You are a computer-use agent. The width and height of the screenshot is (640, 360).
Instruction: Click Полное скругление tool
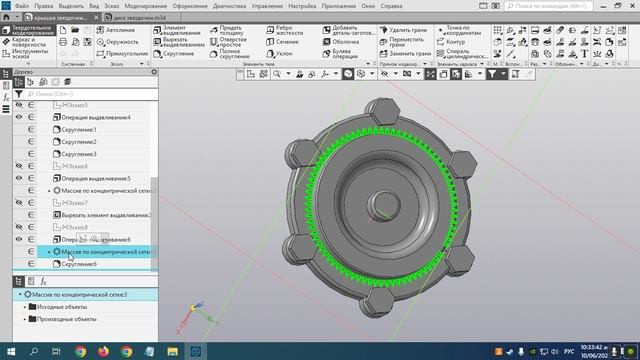pyautogui.click(x=229, y=54)
